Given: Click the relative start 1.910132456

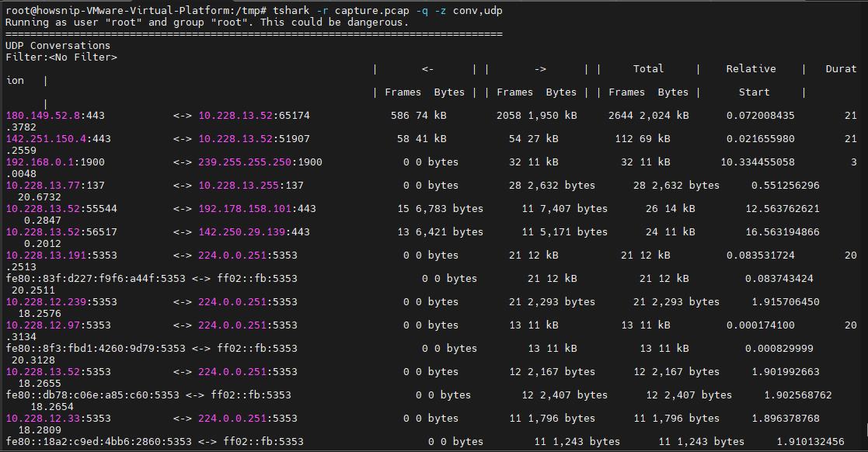Looking at the screenshot, I should tap(810, 441).
